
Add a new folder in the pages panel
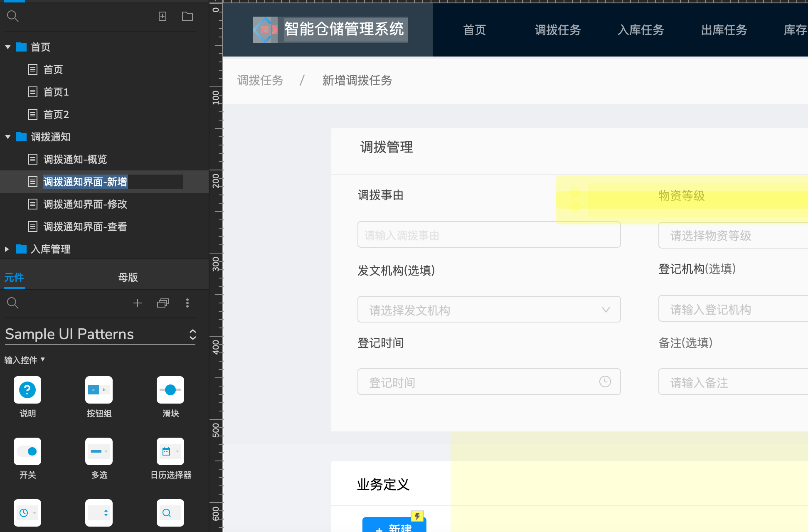pyautogui.click(x=187, y=16)
